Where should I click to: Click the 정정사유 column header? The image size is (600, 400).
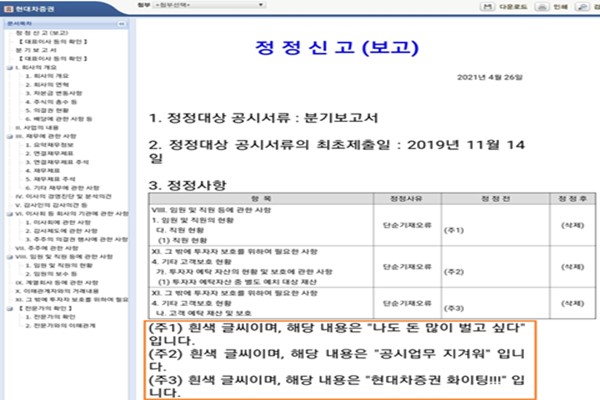point(407,199)
